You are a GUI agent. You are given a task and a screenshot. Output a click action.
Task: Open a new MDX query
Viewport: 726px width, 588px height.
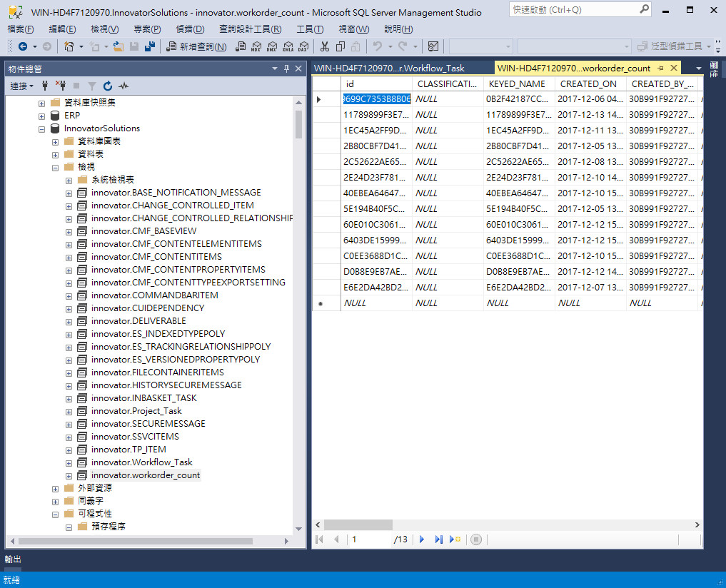(x=256, y=46)
